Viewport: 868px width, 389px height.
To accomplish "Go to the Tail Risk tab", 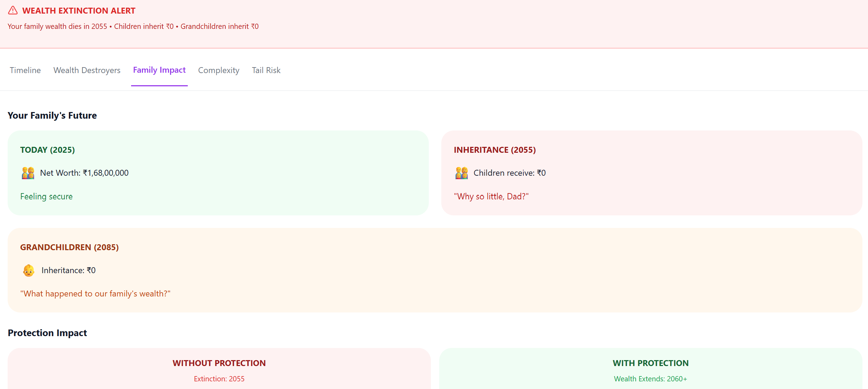I will pyautogui.click(x=266, y=70).
